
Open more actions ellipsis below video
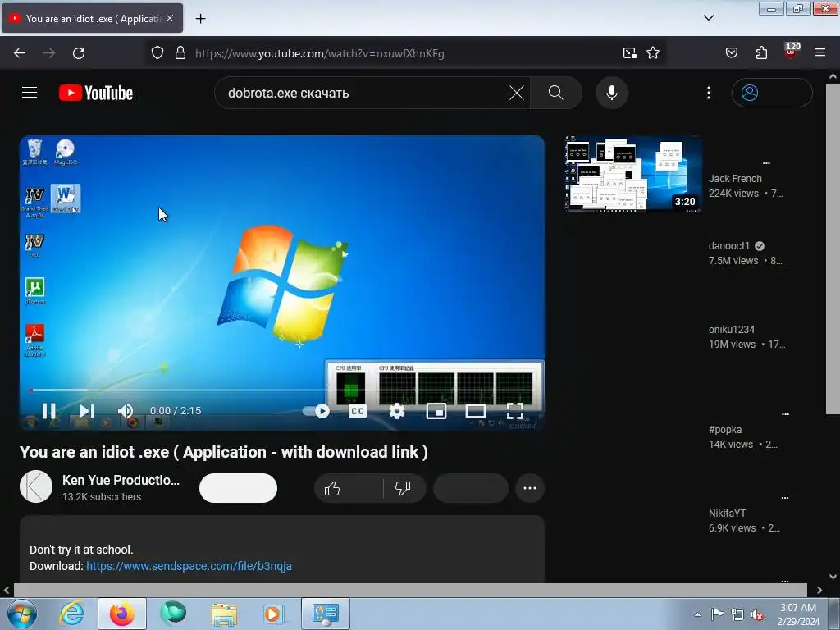coord(530,488)
